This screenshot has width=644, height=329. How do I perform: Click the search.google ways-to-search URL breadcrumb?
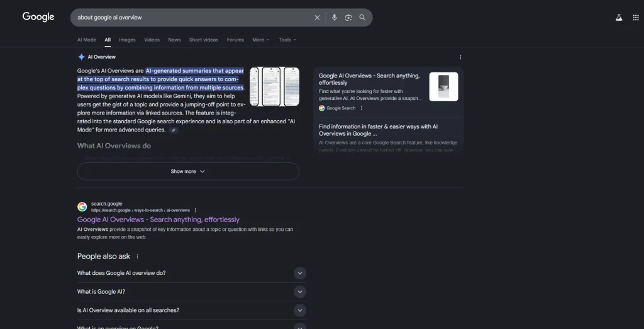pos(140,210)
